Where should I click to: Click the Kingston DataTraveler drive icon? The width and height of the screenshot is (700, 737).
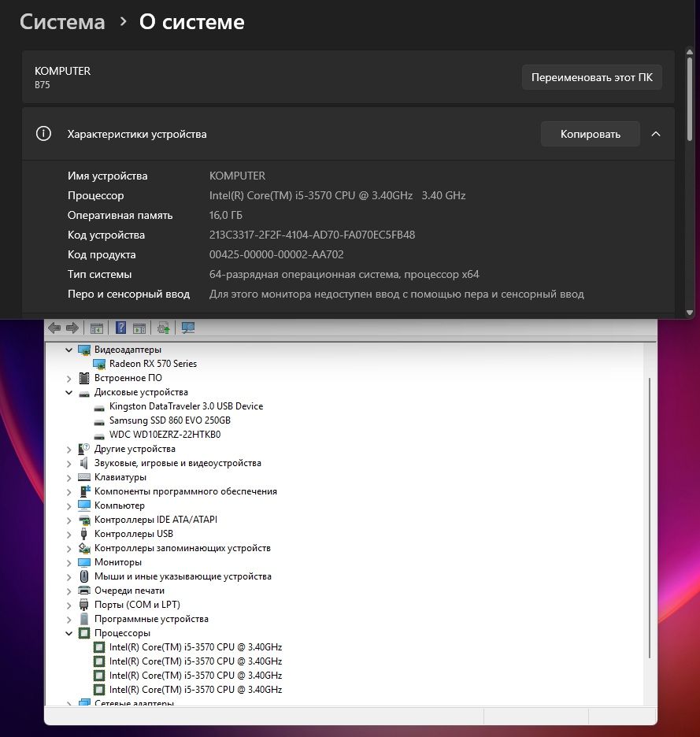click(x=99, y=408)
